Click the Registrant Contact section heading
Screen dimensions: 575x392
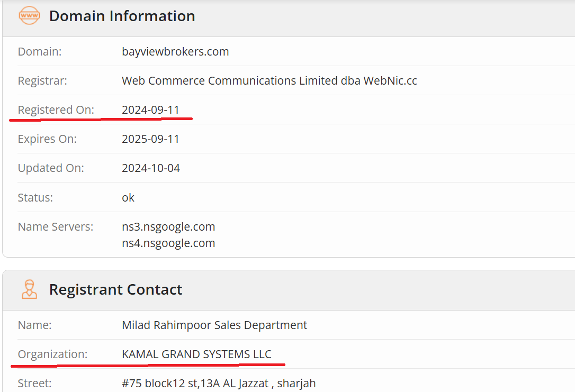point(115,289)
